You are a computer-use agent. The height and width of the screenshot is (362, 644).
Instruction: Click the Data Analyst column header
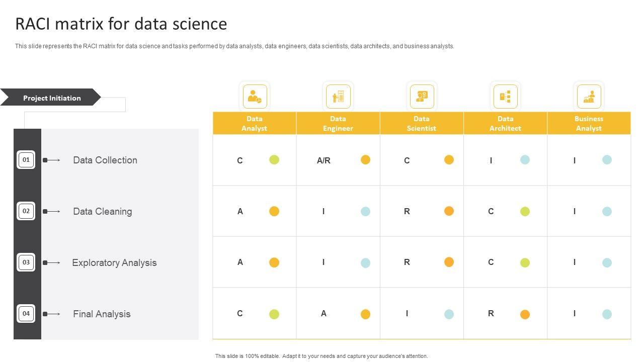pyautogui.click(x=254, y=123)
